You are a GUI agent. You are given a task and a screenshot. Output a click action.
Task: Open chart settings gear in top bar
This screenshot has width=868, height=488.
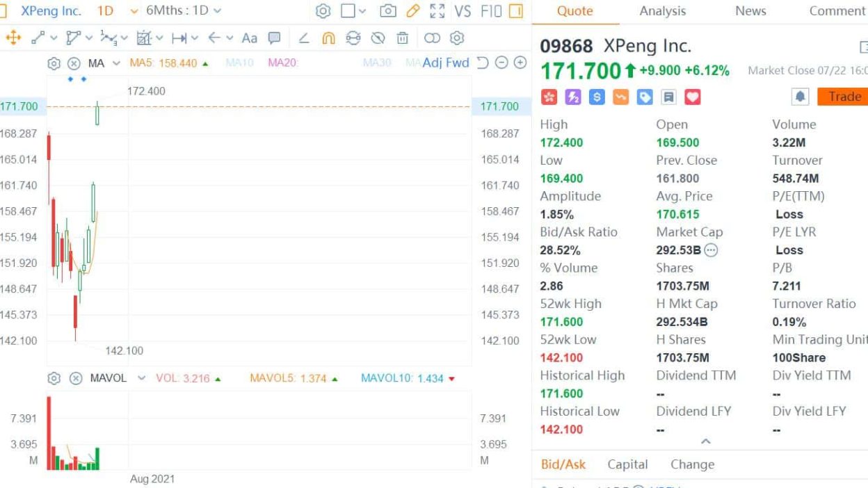[x=323, y=11]
